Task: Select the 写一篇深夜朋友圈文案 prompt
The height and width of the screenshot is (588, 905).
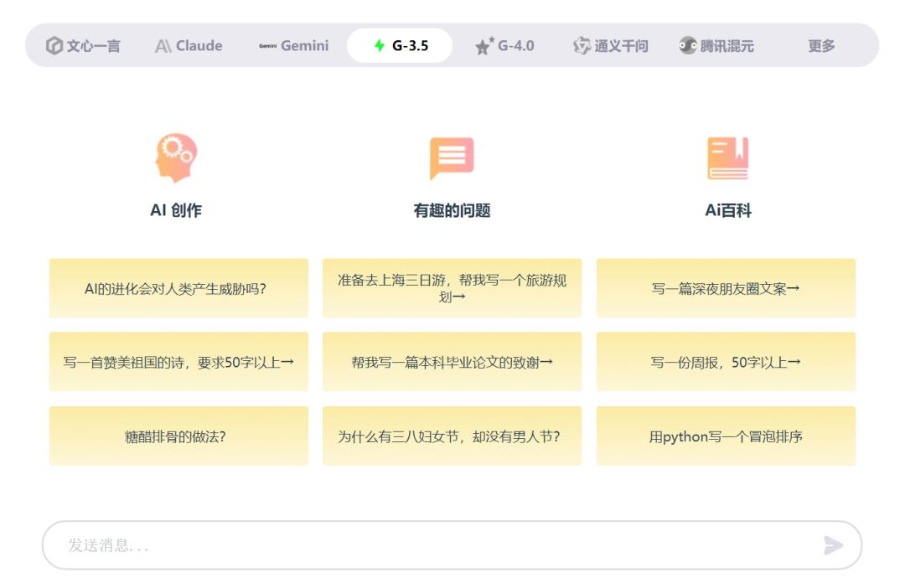Action: pyautogui.click(x=726, y=289)
